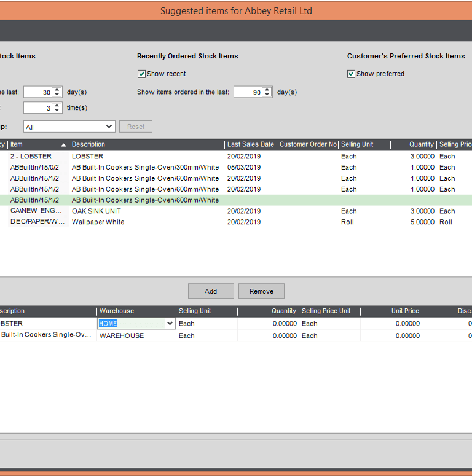Click upper grid Selling Unit column header
472x476 pixels.
[x=364, y=144]
